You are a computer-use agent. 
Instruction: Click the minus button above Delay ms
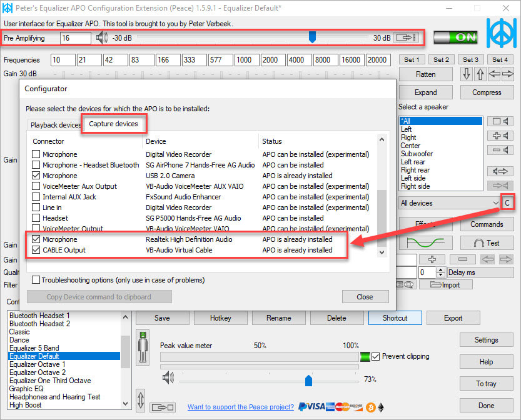pos(463,259)
